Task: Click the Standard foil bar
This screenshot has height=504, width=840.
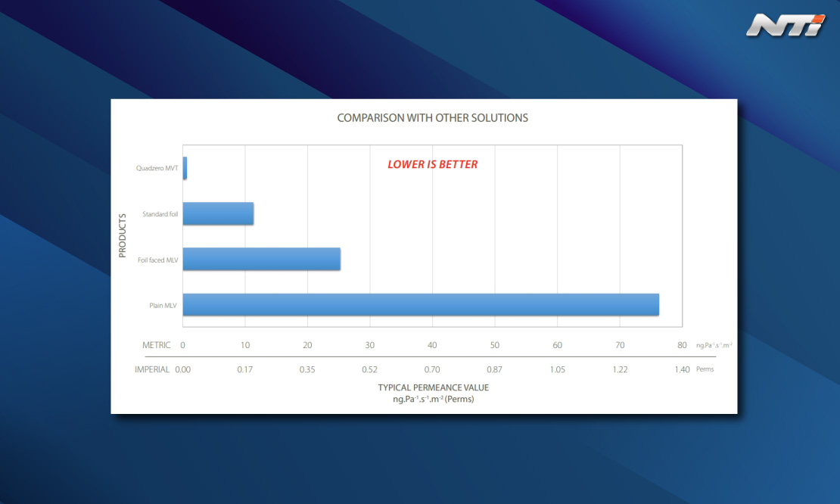Action: click(x=218, y=213)
